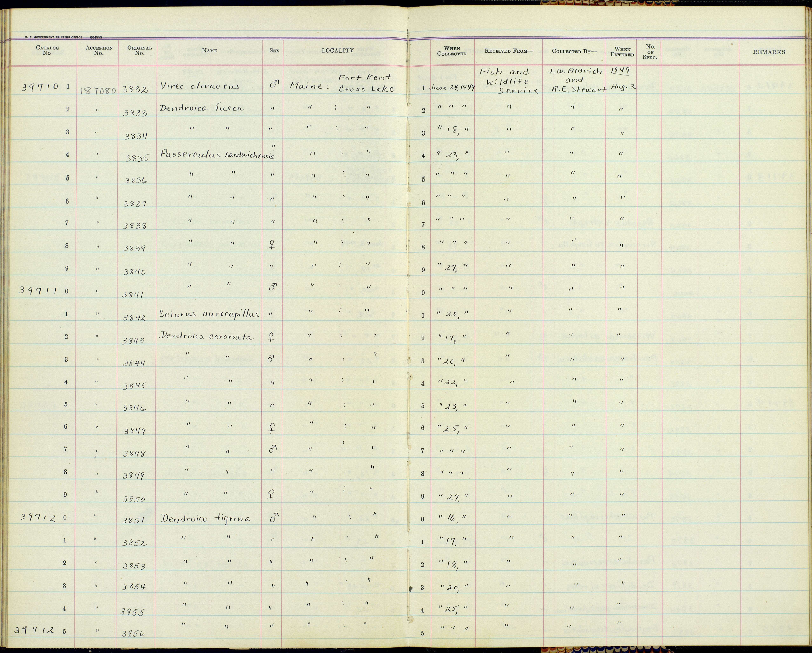Click the 'When Collected' column header

click(x=452, y=51)
